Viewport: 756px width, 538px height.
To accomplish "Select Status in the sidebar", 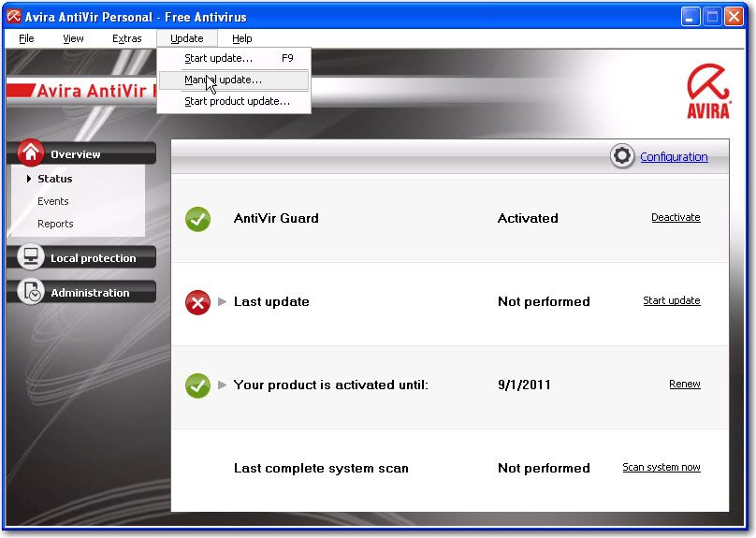I will (55, 179).
